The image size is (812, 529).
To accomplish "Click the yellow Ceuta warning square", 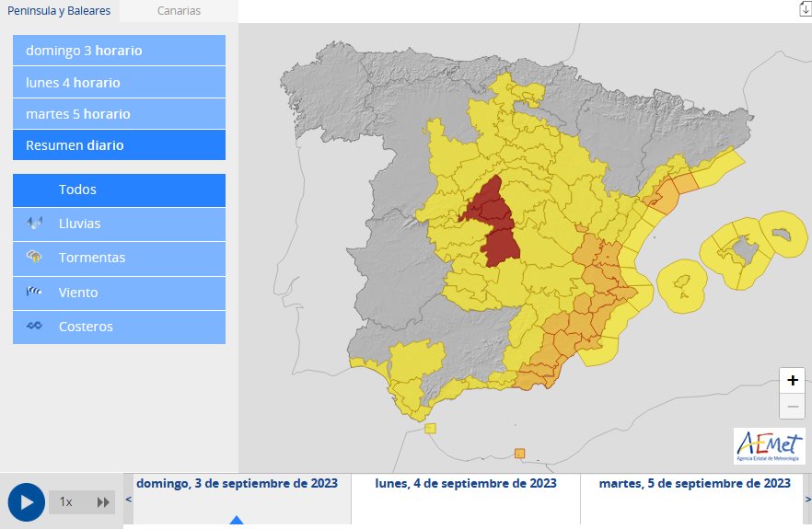I will tap(430, 429).
